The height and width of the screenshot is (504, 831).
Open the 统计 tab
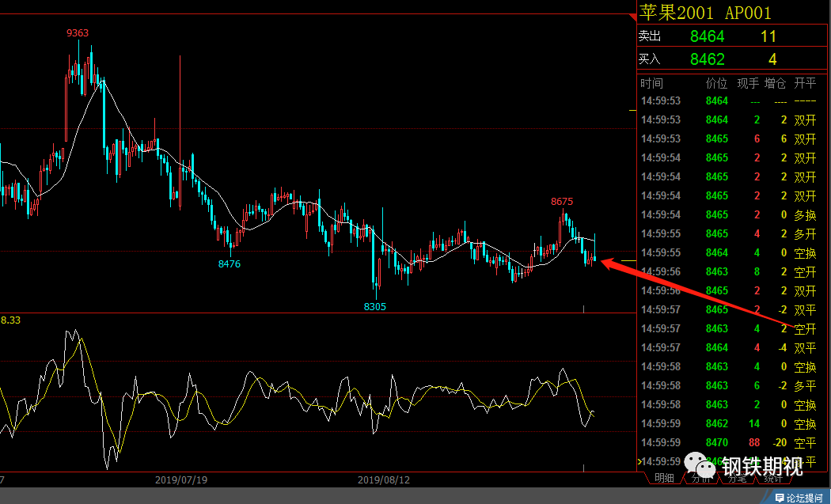click(x=773, y=479)
